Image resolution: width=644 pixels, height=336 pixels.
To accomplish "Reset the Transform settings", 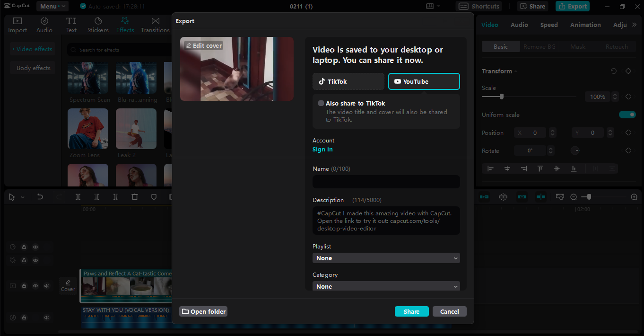I will [x=614, y=71].
